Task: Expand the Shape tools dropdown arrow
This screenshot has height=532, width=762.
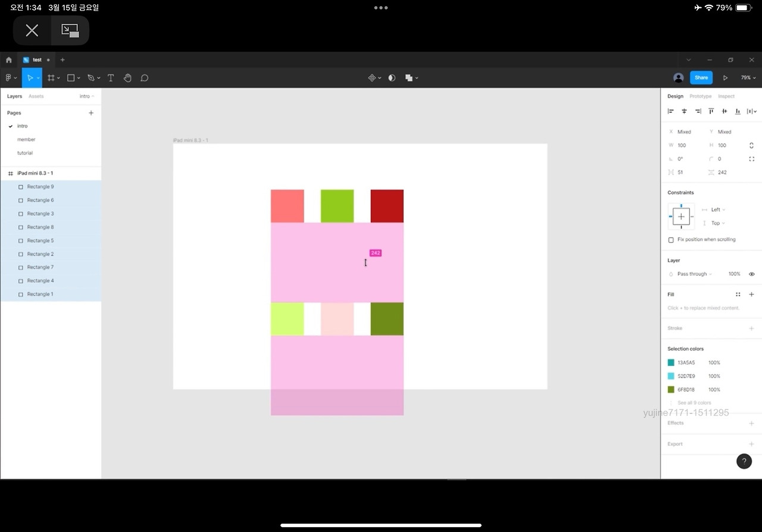Action: coord(79,79)
